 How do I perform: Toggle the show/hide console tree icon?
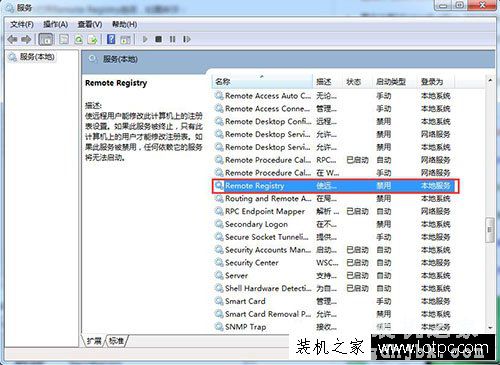(x=46, y=40)
